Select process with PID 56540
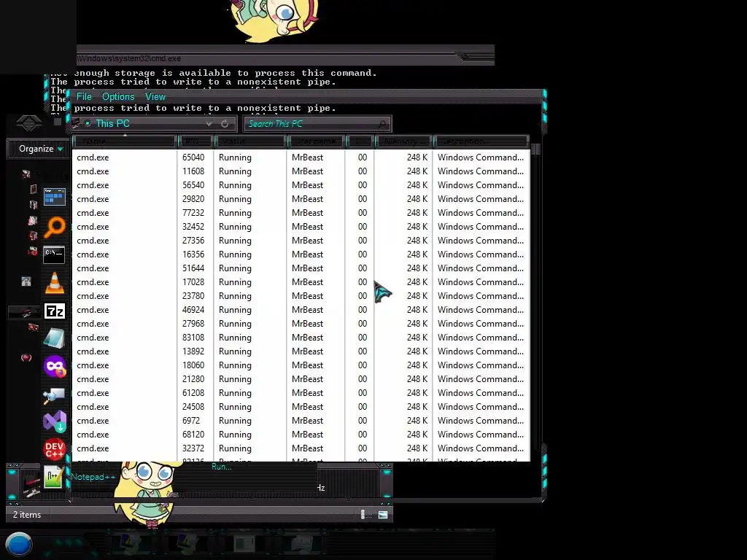 (x=301, y=184)
